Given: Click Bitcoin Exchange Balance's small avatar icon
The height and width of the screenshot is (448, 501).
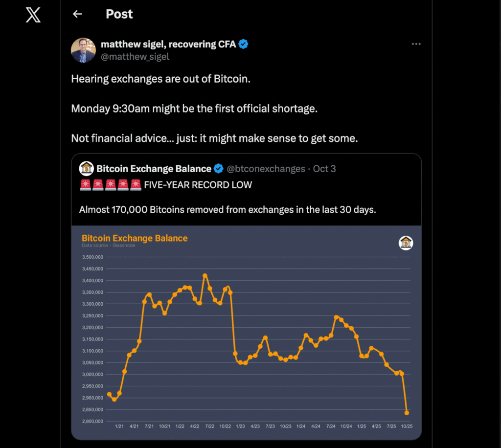Looking at the screenshot, I should pyautogui.click(x=87, y=169).
